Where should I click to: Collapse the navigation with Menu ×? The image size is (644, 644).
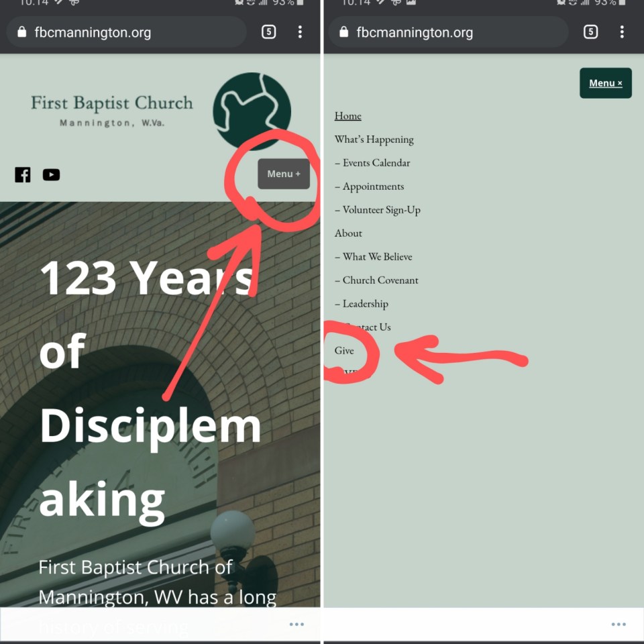(x=606, y=83)
